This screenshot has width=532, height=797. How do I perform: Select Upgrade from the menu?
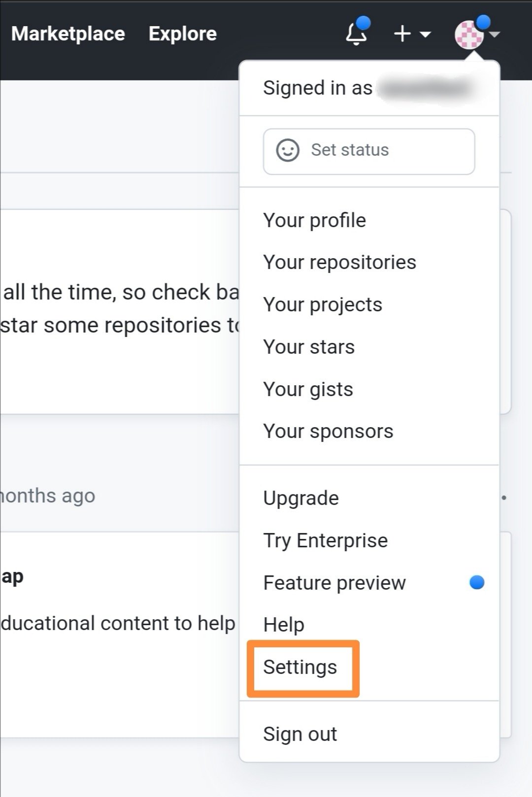point(301,498)
